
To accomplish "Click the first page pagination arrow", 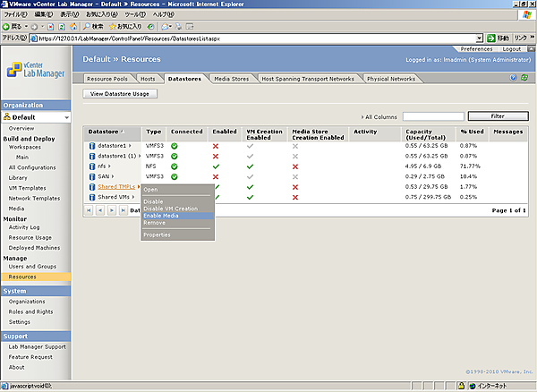I will (x=89, y=209).
